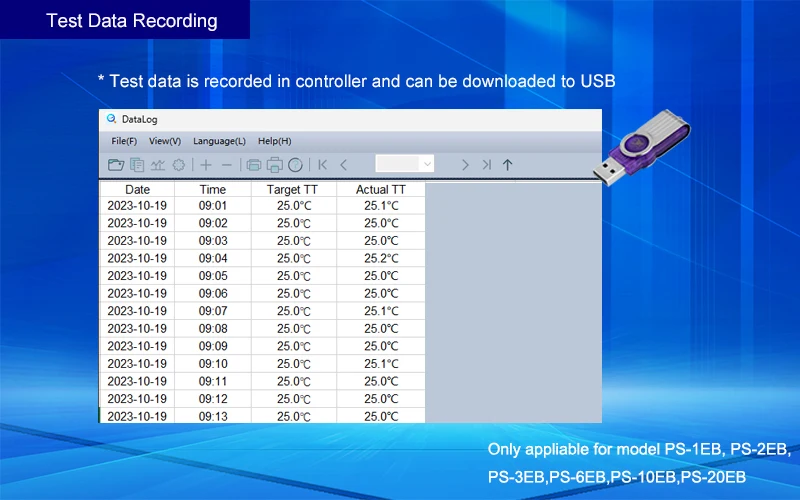Expand the page selector dropdown
This screenshot has height=500, width=800.
point(427,164)
